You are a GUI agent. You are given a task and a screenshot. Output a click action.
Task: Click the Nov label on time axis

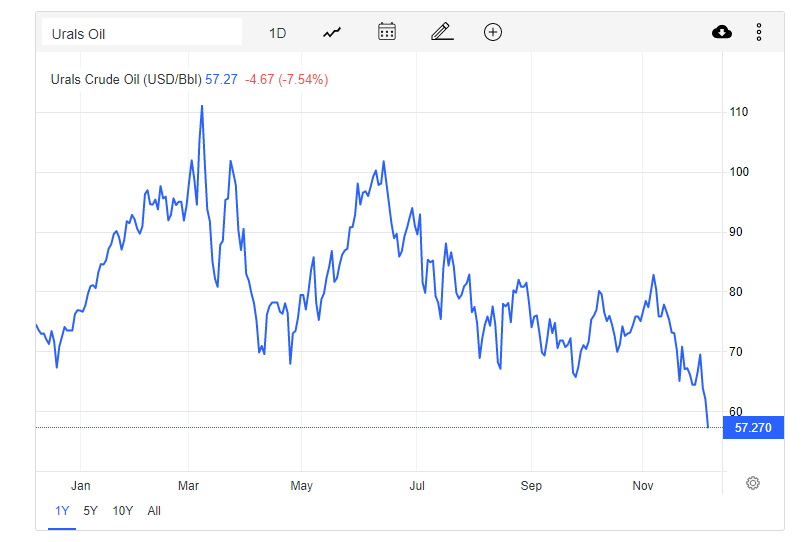coord(642,485)
